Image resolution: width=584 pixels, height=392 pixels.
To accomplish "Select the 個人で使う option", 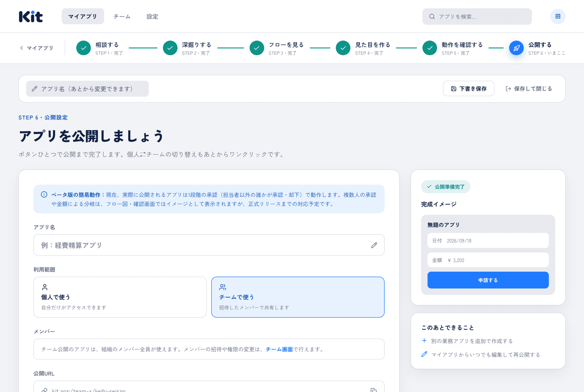I will [x=120, y=297].
